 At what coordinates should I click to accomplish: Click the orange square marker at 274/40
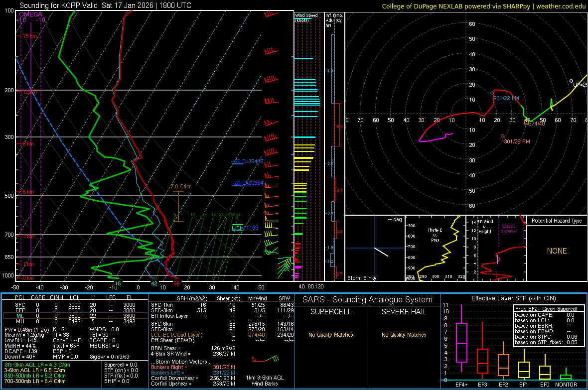pyautogui.click(x=527, y=122)
